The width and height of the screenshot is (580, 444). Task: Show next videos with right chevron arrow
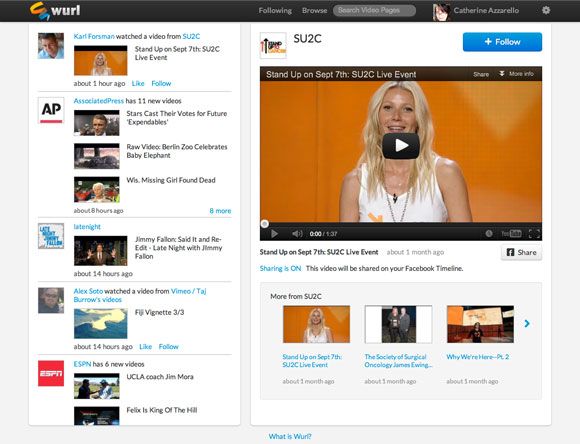pos(527,324)
